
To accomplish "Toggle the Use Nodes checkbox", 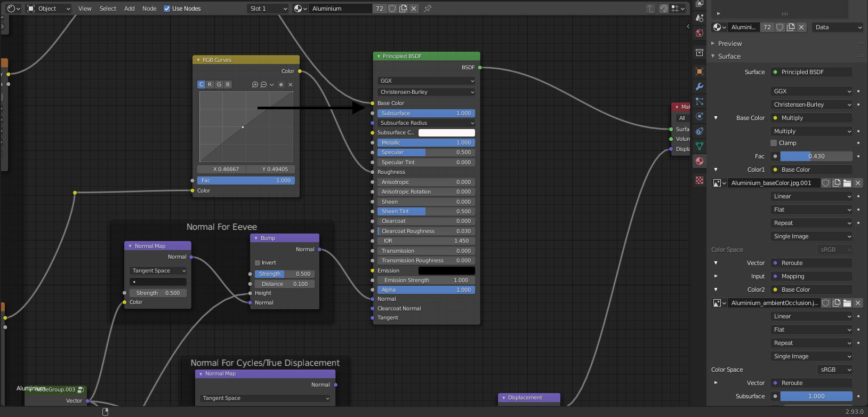I will [x=167, y=9].
